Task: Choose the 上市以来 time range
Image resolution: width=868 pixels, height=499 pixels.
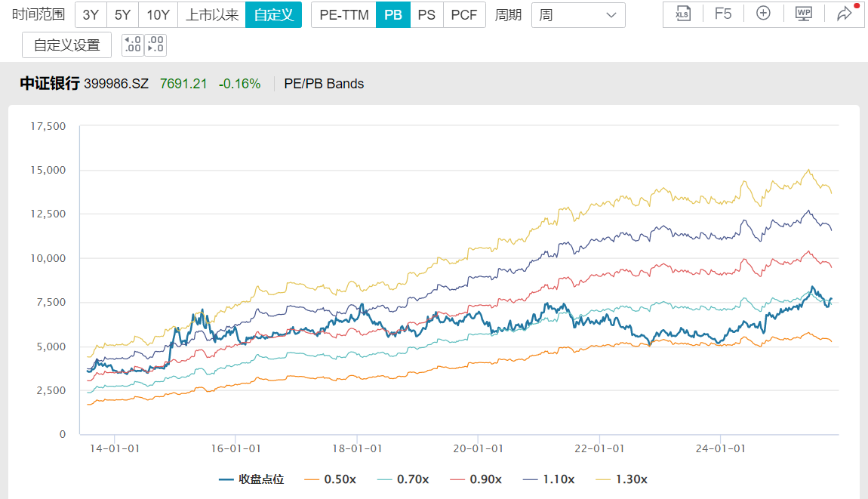Action: click(212, 14)
